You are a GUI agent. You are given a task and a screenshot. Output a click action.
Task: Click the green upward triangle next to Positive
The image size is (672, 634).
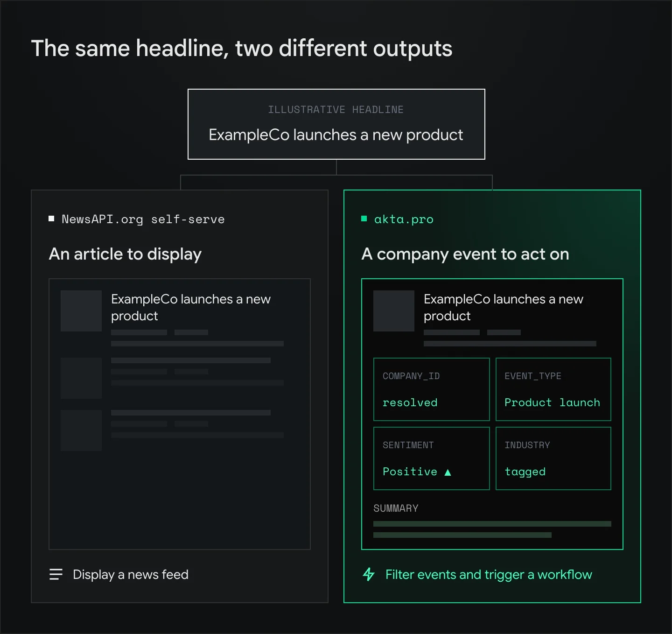[448, 472]
